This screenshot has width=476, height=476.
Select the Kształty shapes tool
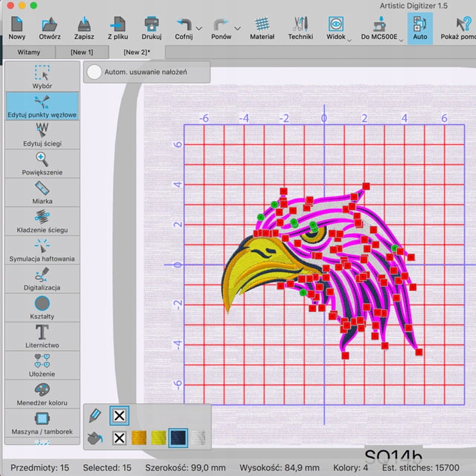(42, 307)
